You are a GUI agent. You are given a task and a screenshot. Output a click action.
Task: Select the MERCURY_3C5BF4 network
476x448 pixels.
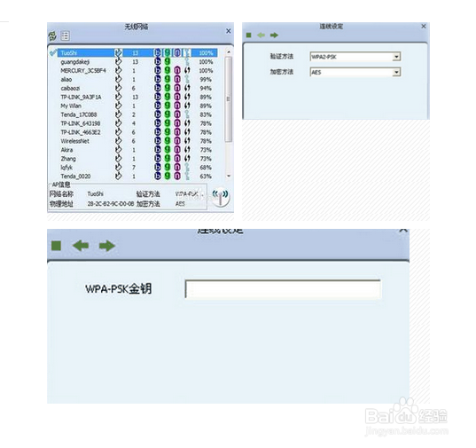coord(83,71)
